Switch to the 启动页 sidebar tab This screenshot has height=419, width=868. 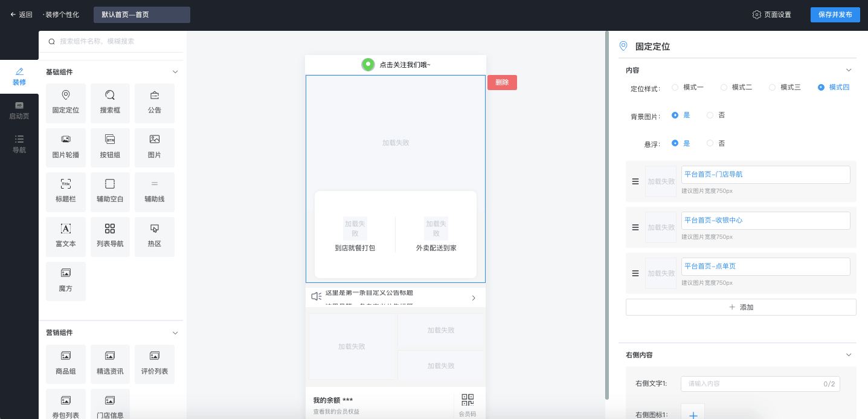pyautogui.click(x=19, y=111)
